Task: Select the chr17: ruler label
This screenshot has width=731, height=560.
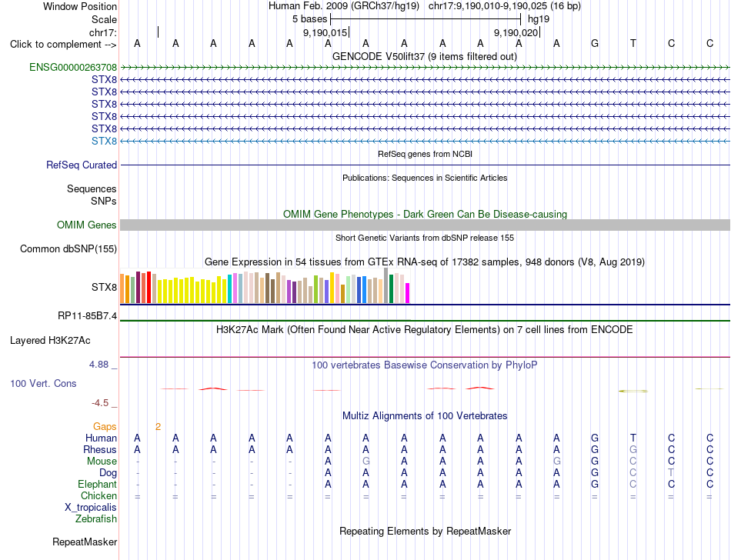Action: click(x=103, y=32)
